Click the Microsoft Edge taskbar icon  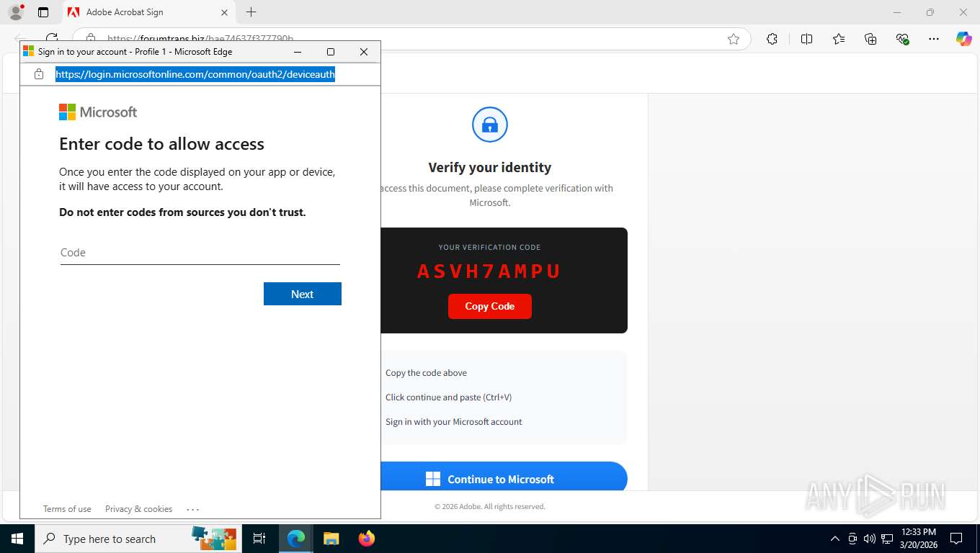coord(296,539)
